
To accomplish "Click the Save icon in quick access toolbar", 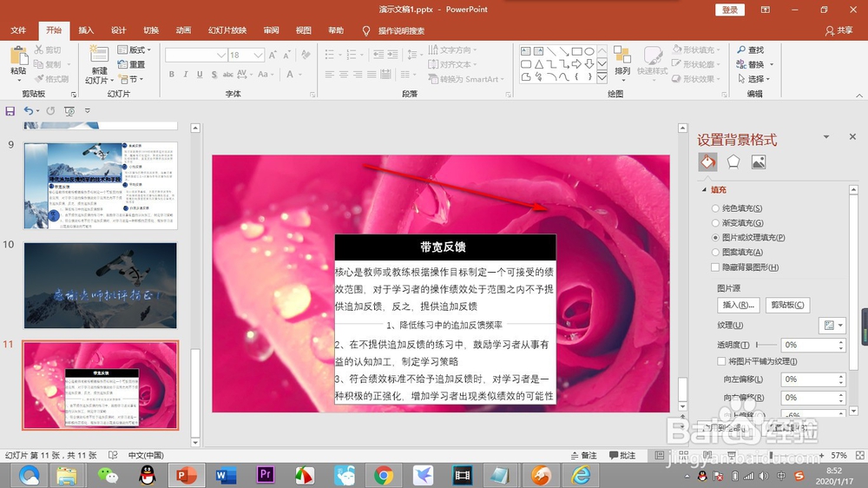I will (x=10, y=111).
